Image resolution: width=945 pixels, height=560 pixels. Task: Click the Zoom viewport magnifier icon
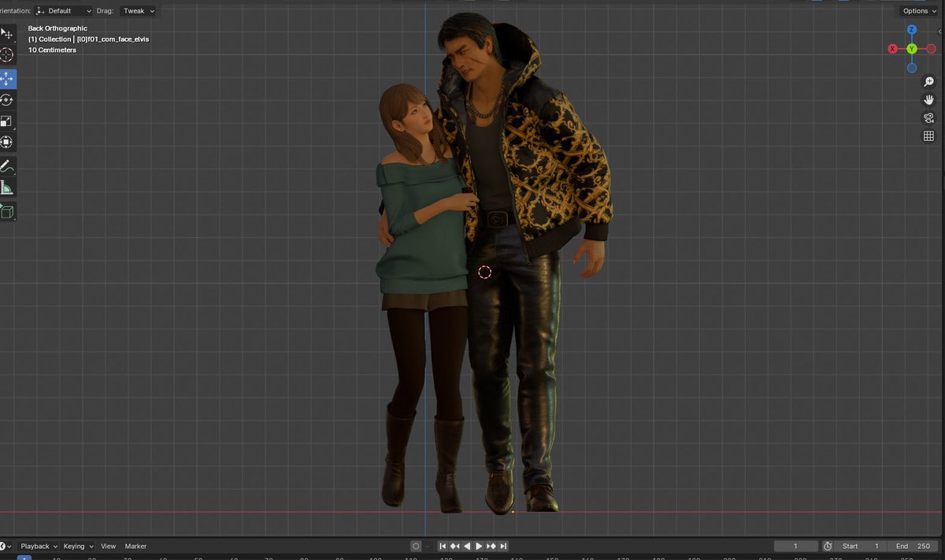click(928, 82)
